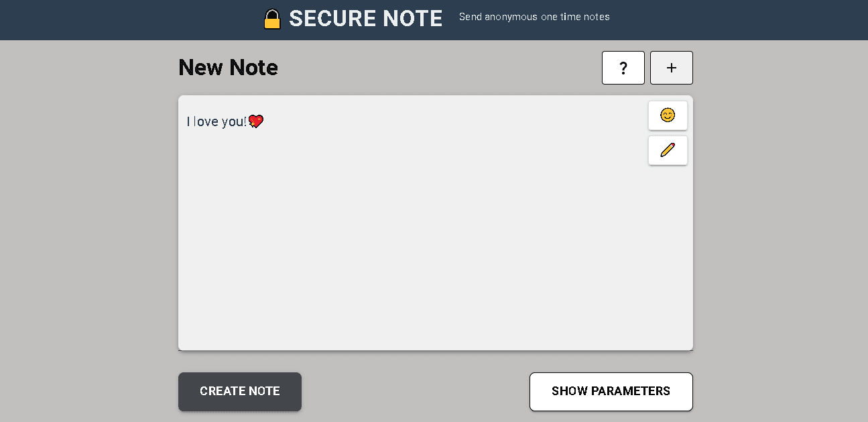Screen dimensions: 868x422
Task: Click the heart emoji inside the note
Action: [256, 121]
